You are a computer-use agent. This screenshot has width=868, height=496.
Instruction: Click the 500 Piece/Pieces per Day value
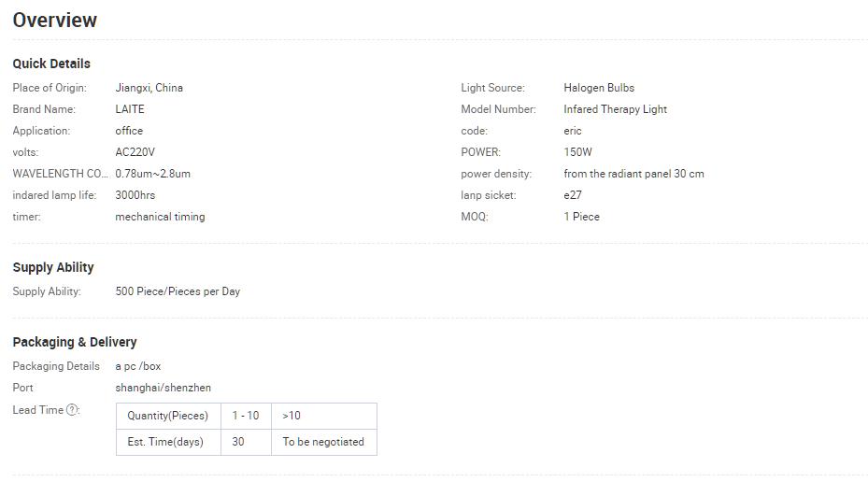click(x=178, y=291)
